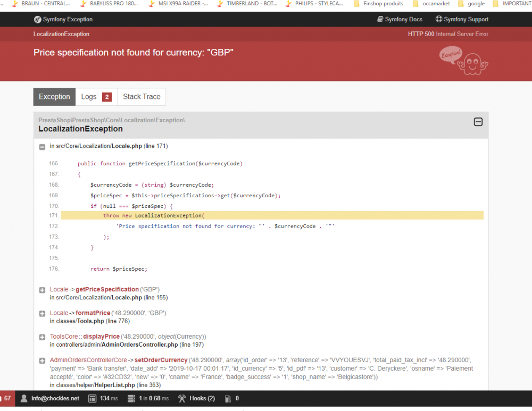This screenshot has width=532, height=411.
Task: Open Symfony Support link
Action: click(x=462, y=19)
